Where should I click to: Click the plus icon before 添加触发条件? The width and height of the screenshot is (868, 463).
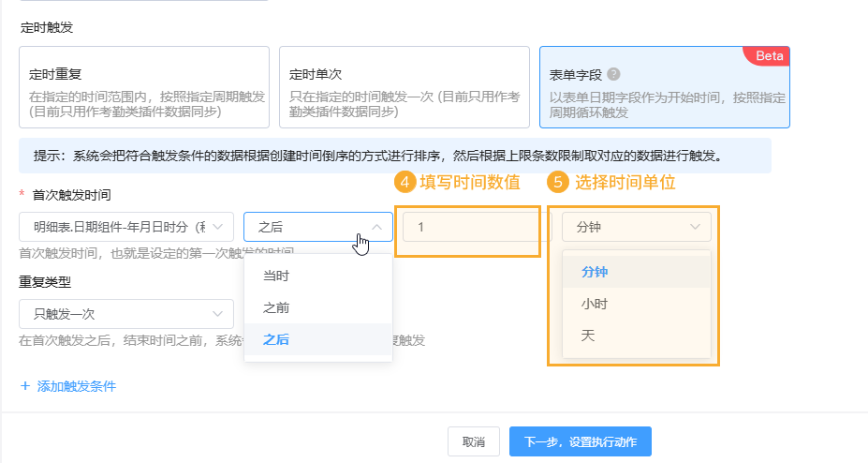point(25,386)
